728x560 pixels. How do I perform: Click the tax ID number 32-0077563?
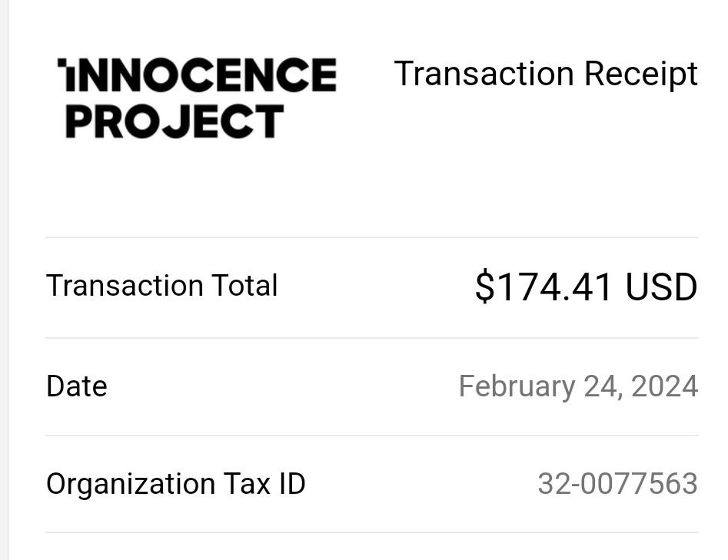tap(618, 483)
